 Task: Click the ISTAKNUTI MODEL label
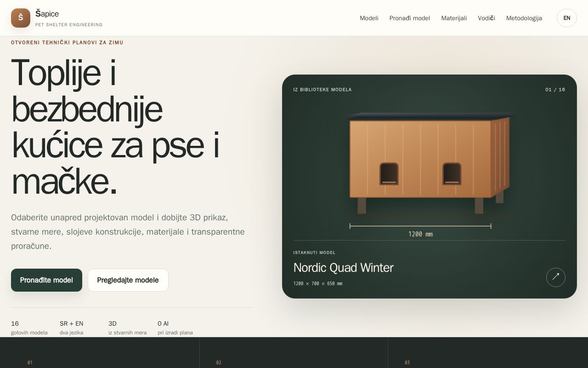(x=314, y=253)
